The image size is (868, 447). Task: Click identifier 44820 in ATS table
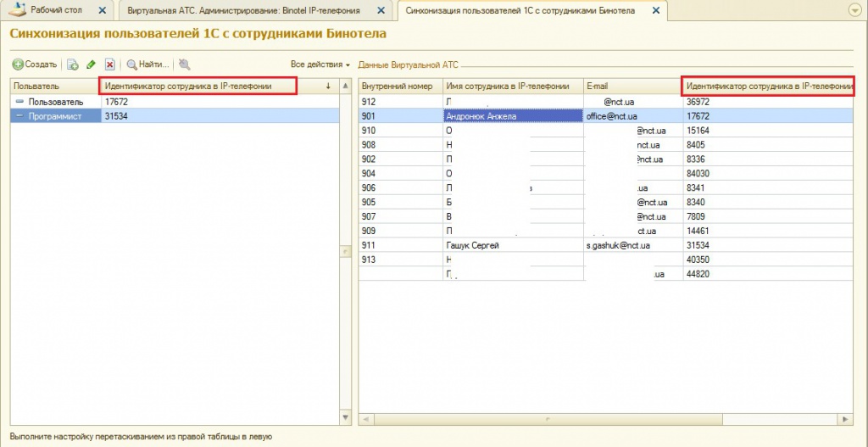[x=768, y=274]
